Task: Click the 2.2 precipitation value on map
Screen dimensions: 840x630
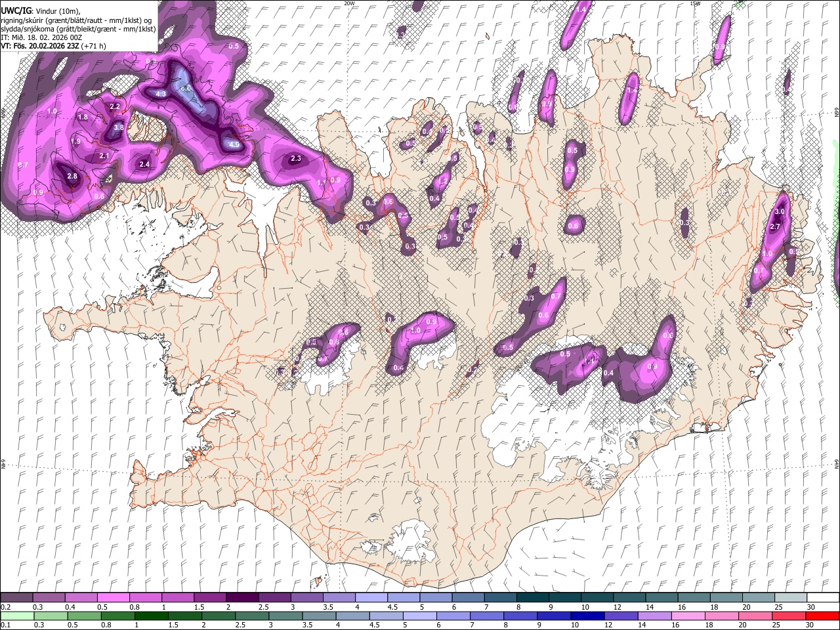Action: (115, 106)
